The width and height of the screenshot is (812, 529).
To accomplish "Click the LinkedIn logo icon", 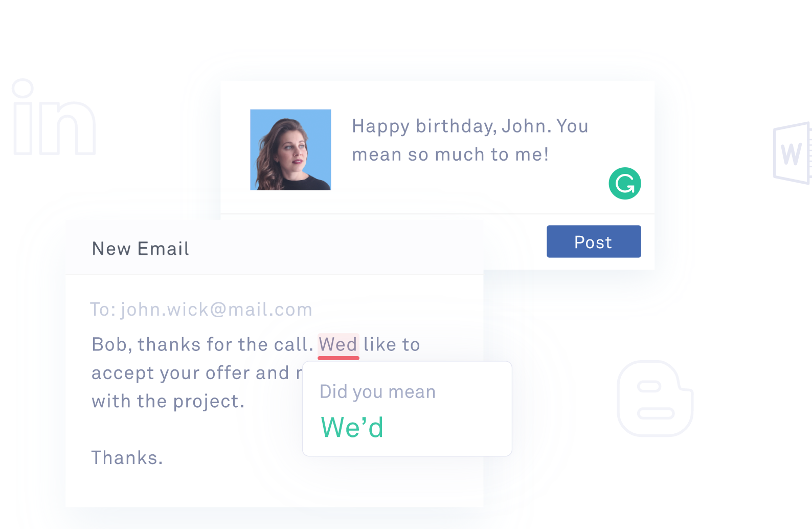I will tap(54, 118).
